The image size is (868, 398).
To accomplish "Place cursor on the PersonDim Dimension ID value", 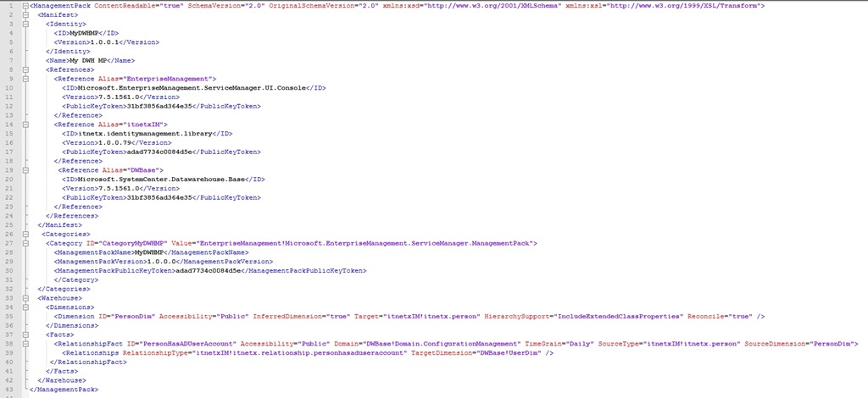I will [132, 316].
